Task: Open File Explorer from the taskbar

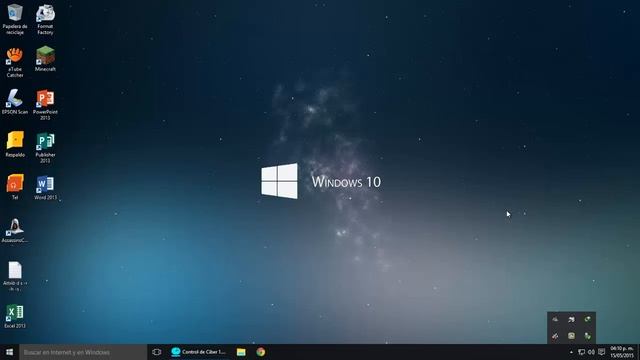Action: pyautogui.click(x=241, y=352)
